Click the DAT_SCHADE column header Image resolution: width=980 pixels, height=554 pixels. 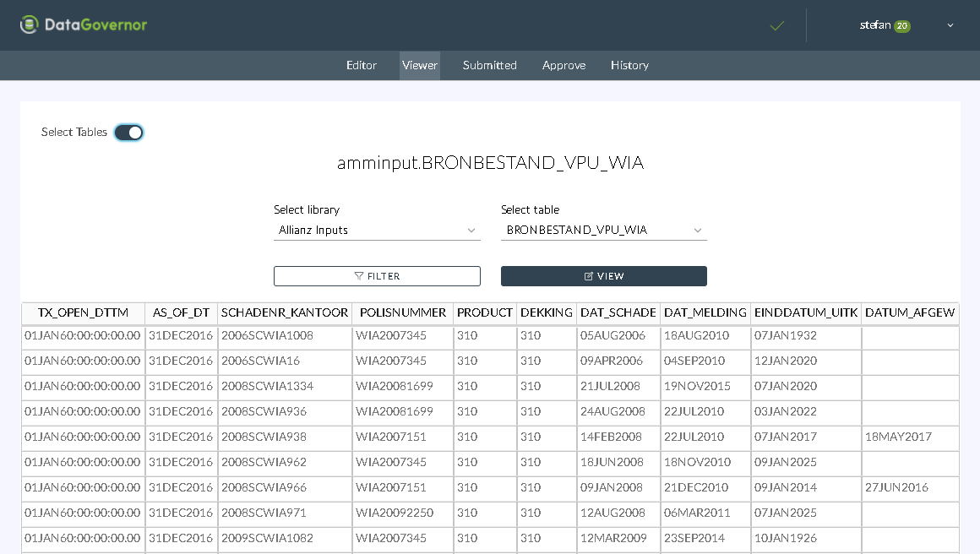coord(618,313)
